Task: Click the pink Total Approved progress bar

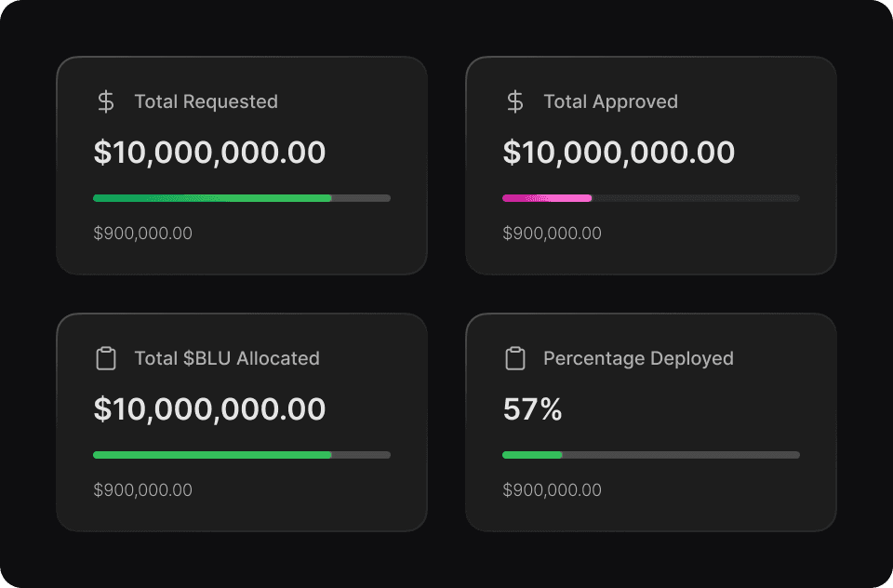Action: (x=651, y=198)
